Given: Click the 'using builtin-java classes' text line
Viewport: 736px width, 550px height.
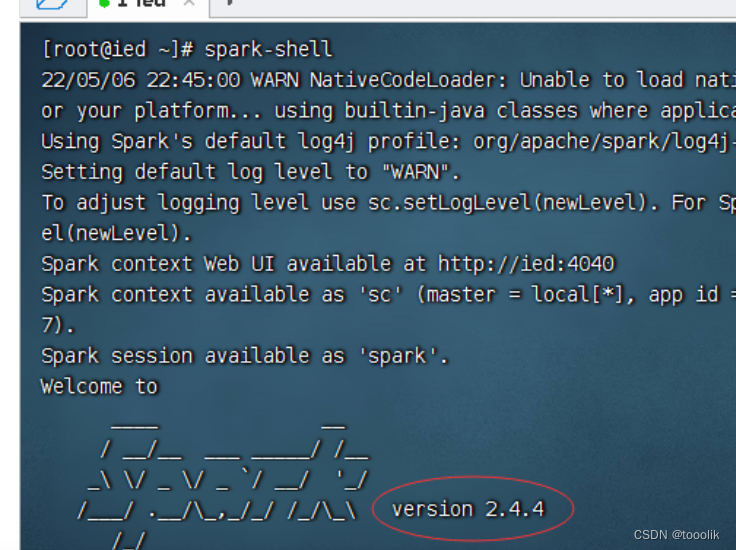Looking at the screenshot, I should tap(389, 111).
